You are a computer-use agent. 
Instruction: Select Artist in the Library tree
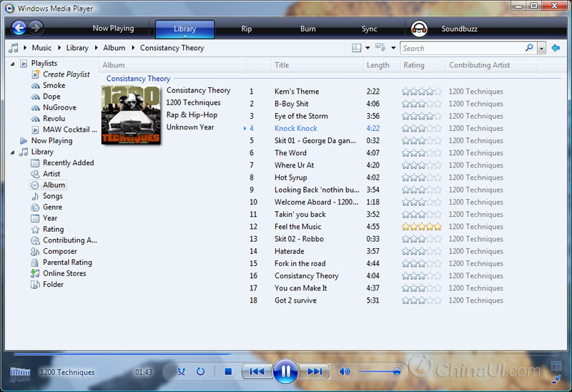[51, 174]
